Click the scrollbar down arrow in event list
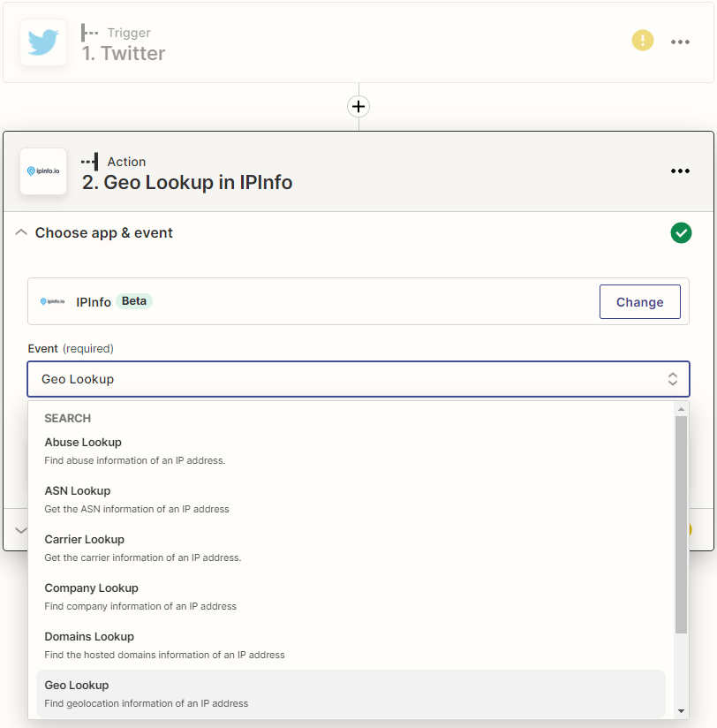 pyautogui.click(x=681, y=711)
